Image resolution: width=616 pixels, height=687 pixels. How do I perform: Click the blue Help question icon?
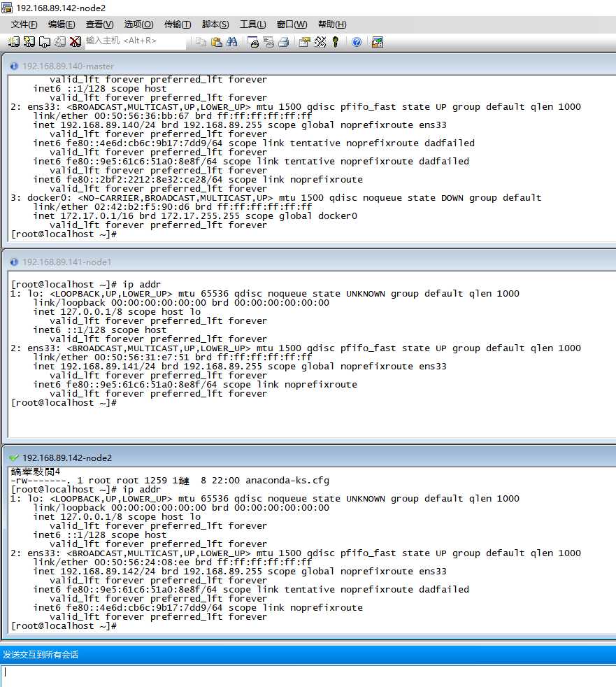pos(357,41)
